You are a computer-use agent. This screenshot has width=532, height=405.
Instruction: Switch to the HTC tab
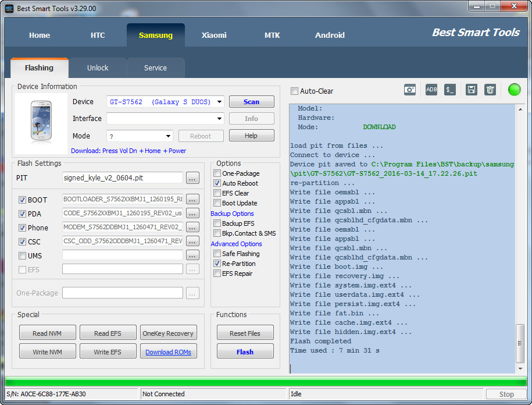tap(98, 35)
